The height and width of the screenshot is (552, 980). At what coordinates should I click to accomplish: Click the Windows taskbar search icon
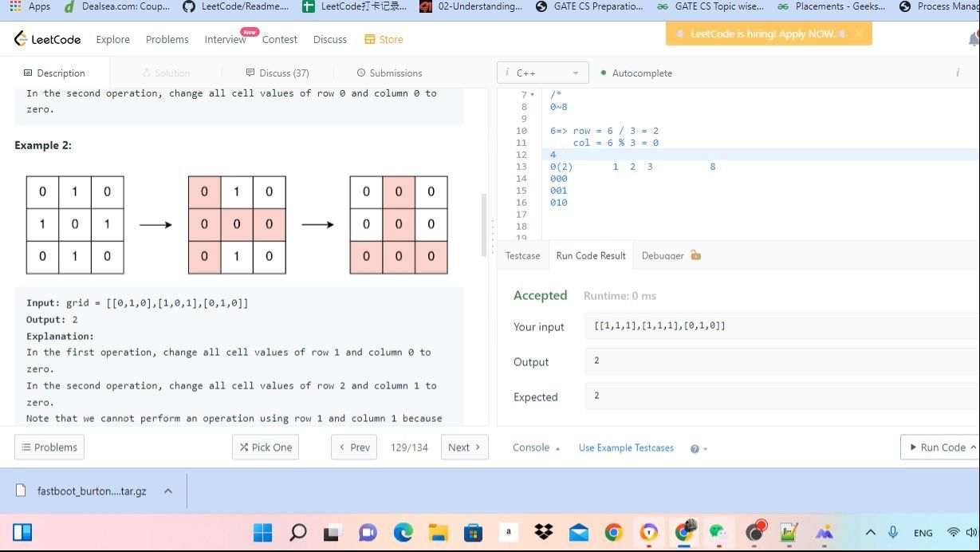(x=298, y=532)
